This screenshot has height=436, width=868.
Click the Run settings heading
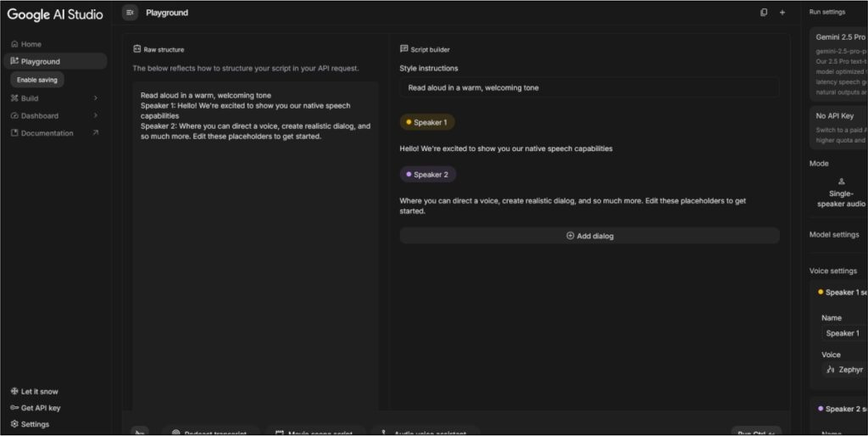coord(827,12)
